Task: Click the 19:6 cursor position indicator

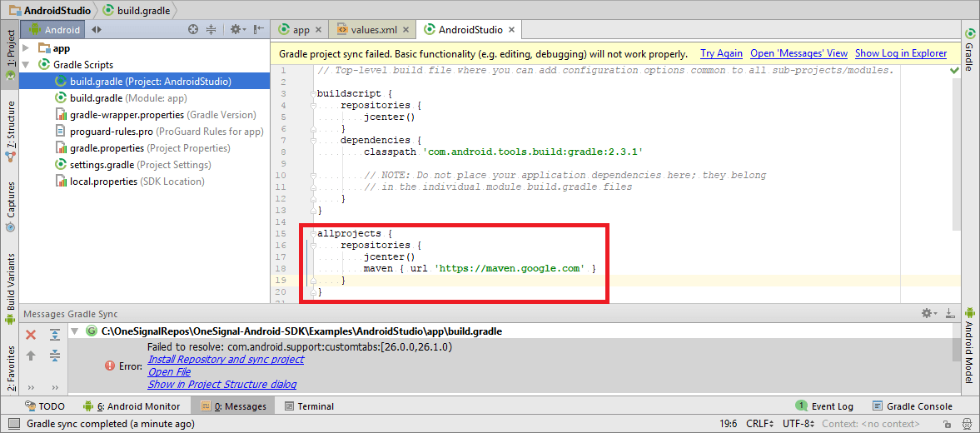Action: tap(728, 424)
